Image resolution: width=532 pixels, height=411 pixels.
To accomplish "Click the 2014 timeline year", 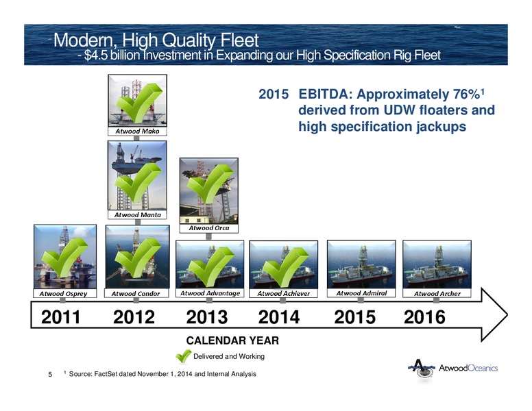I will 279,317.
